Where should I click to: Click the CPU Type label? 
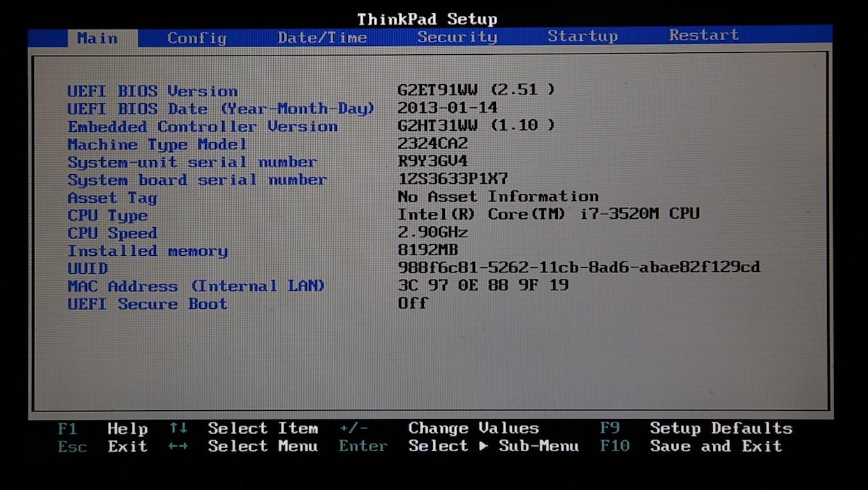(107, 216)
